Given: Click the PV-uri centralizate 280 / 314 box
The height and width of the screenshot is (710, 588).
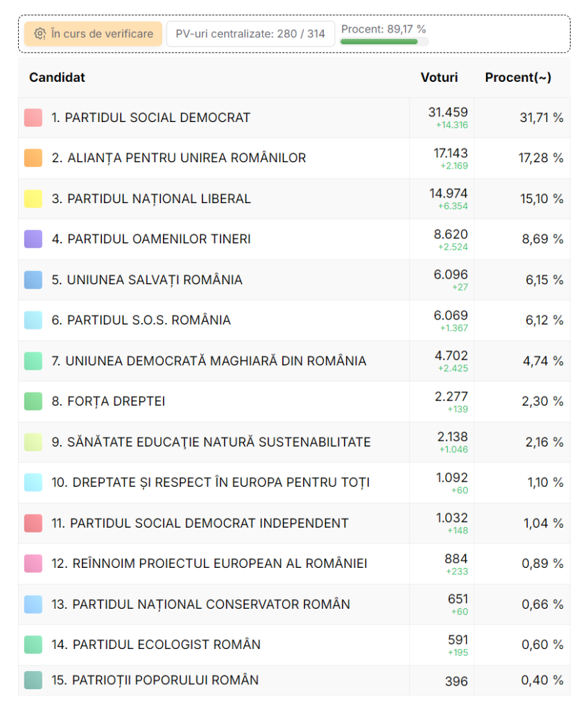Looking at the screenshot, I should tap(250, 34).
